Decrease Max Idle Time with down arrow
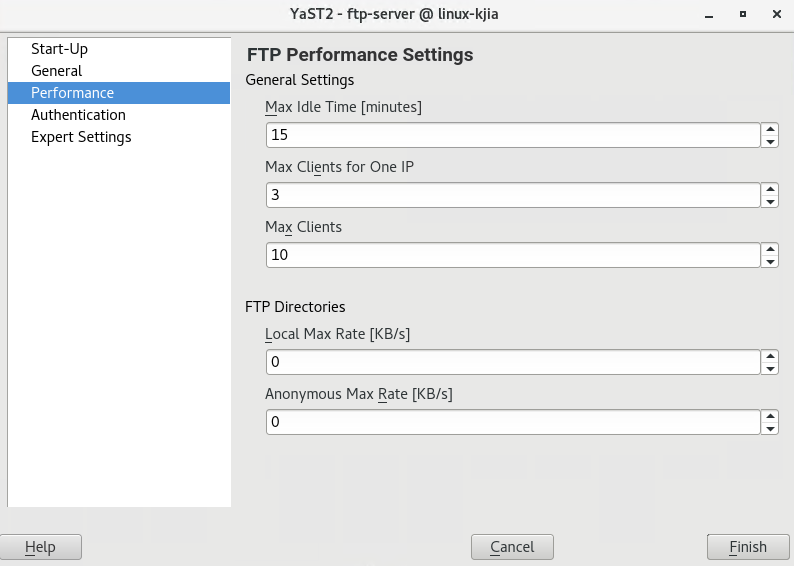794x566 pixels. point(770,142)
